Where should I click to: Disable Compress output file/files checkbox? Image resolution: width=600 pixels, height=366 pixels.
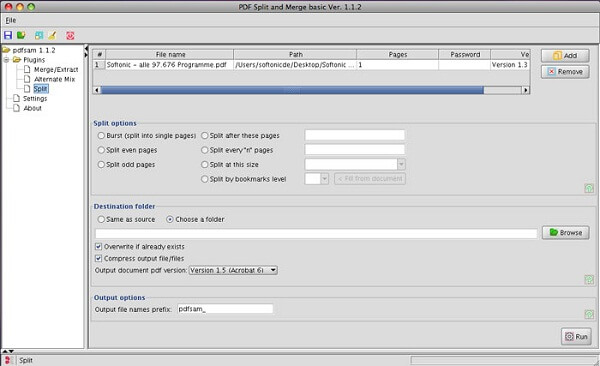tap(98, 258)
